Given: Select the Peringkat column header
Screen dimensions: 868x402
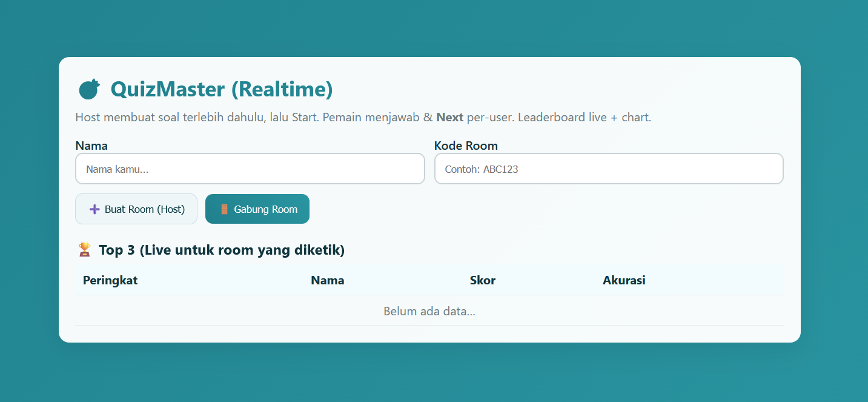Looking at the screenshot, I should pos(110,280).
